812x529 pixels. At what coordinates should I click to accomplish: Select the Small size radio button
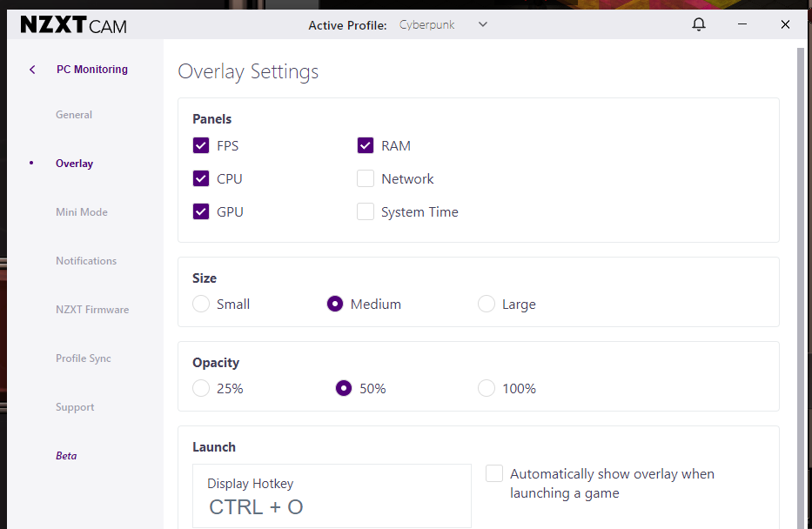tap(201, 305)
